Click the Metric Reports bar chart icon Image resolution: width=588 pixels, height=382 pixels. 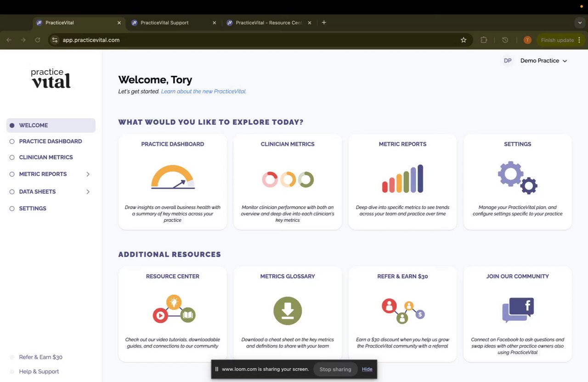tap(402, 179)
